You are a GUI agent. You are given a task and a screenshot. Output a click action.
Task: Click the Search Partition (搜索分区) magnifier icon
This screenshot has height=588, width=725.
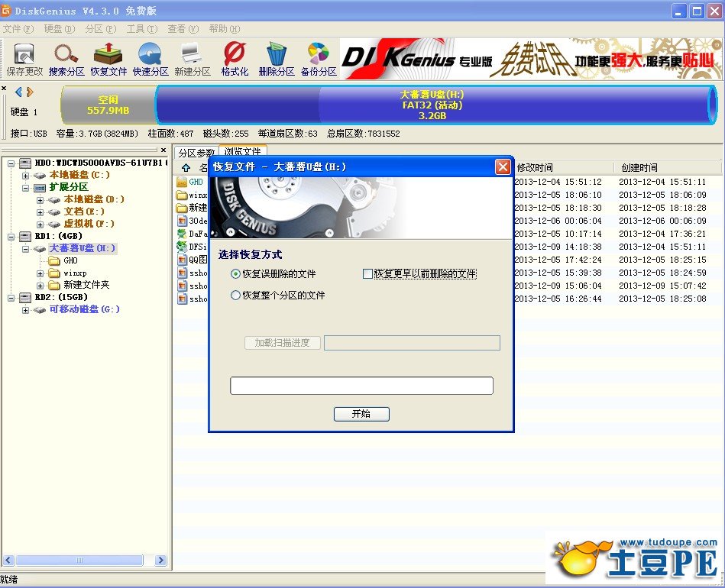(x=66, y=59)
